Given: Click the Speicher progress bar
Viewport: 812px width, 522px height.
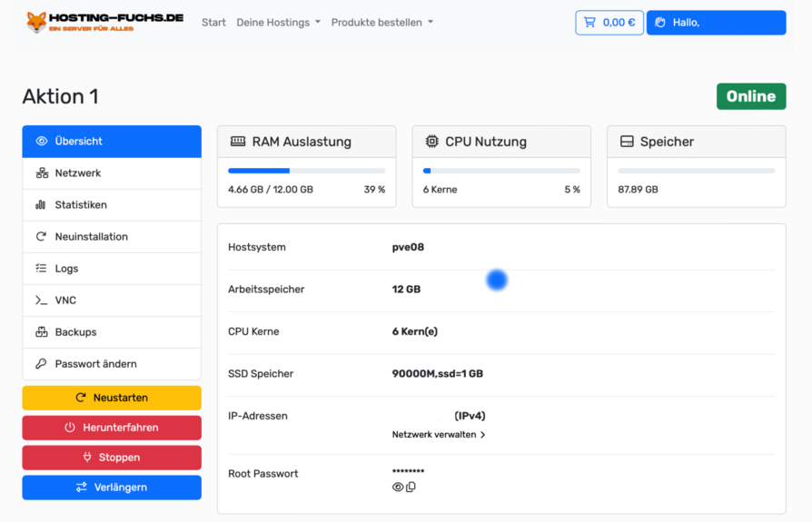Looking at the screenshot, I should pyautogui.click(x=697, y=171).
